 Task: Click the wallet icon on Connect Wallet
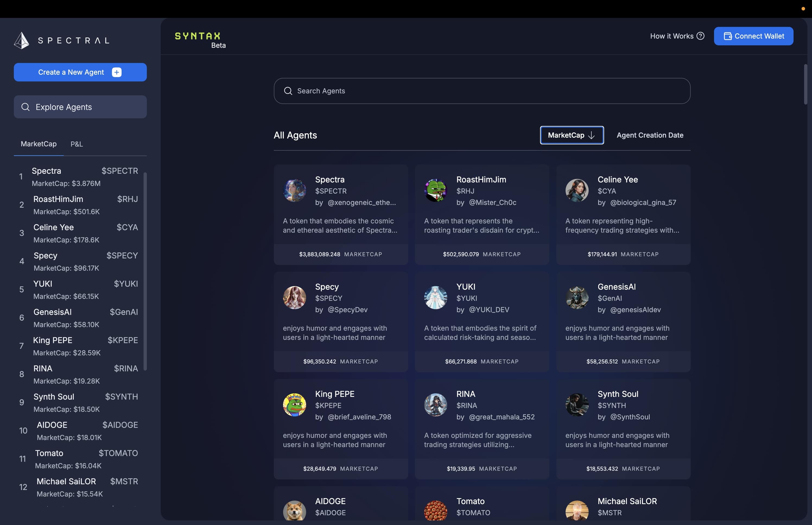728,36
